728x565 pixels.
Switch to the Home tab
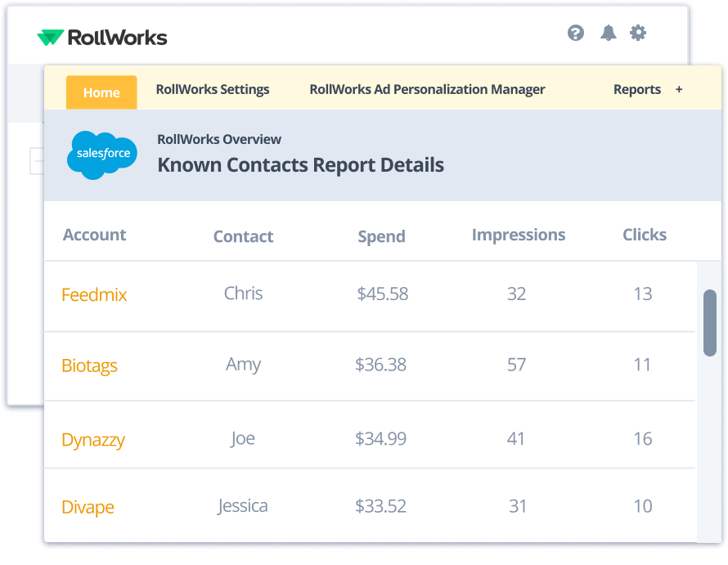(x=101, y=92)
